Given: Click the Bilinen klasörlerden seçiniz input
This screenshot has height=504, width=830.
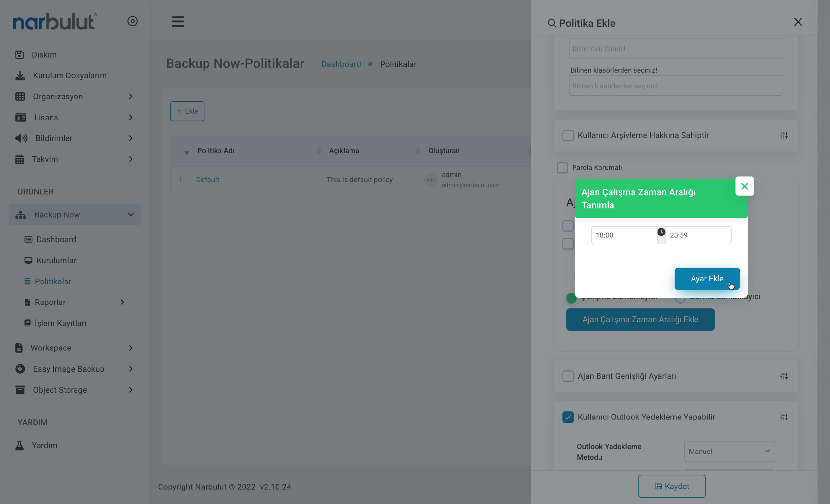Looking at the screenshot, I should tap(676, 86).
